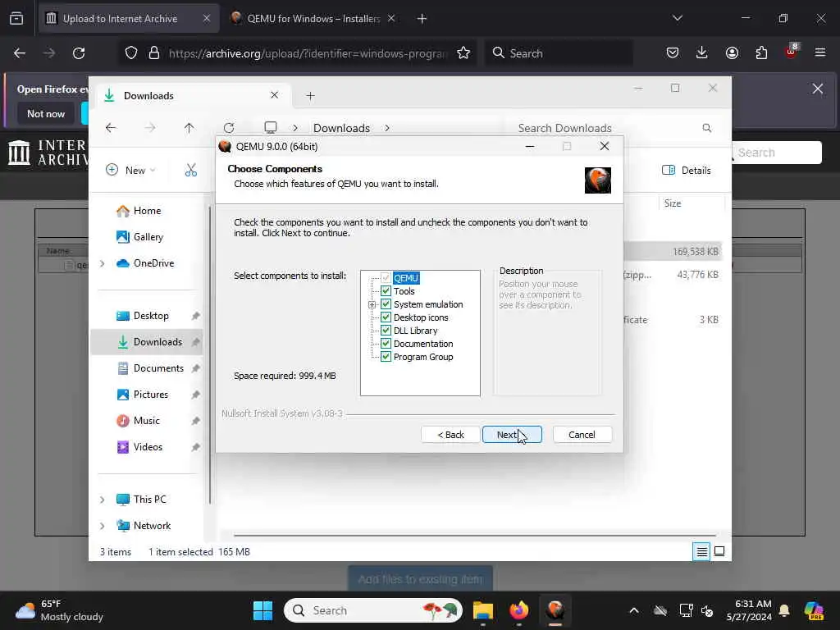
Task: Click Next in the QEMU installer
Action: point(512,435)
